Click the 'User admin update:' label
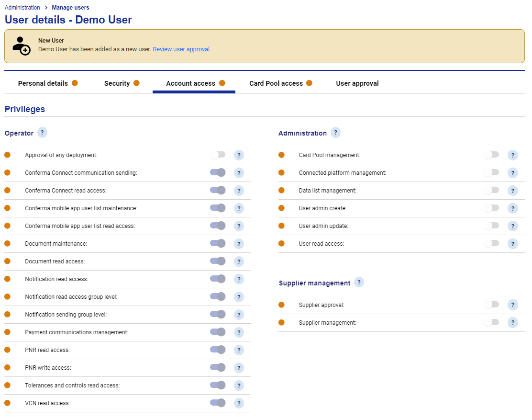 point(323,226)
